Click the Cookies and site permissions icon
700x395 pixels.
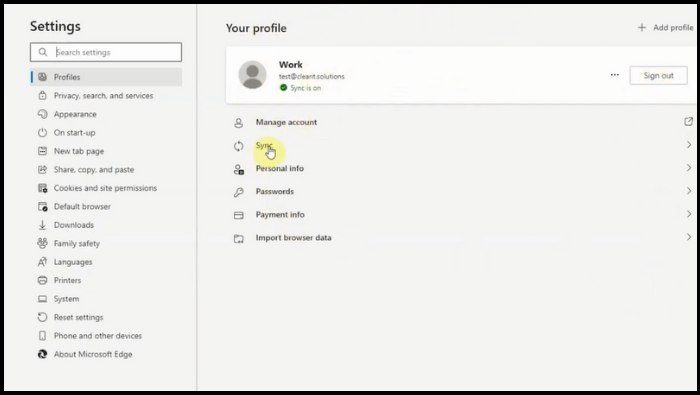(42, 188)
